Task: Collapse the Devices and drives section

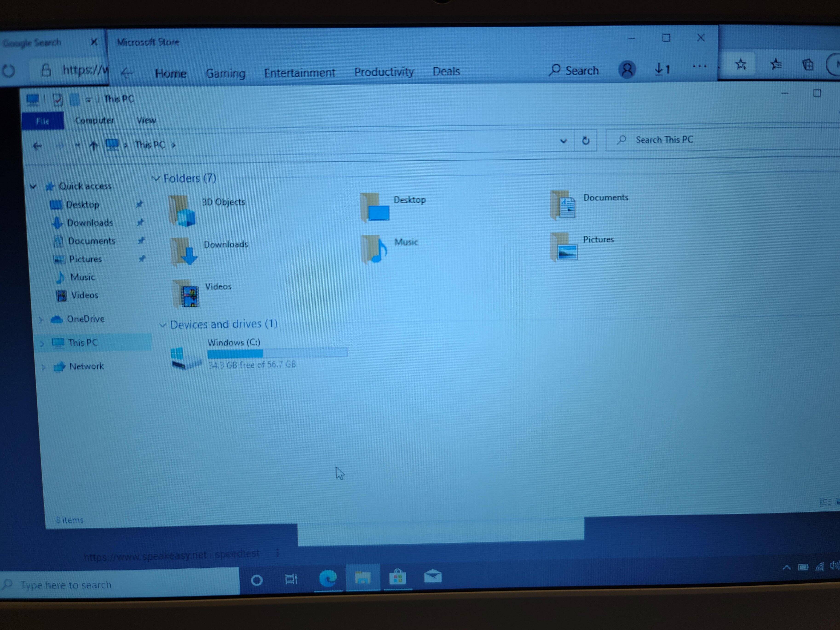Action: 163,325
